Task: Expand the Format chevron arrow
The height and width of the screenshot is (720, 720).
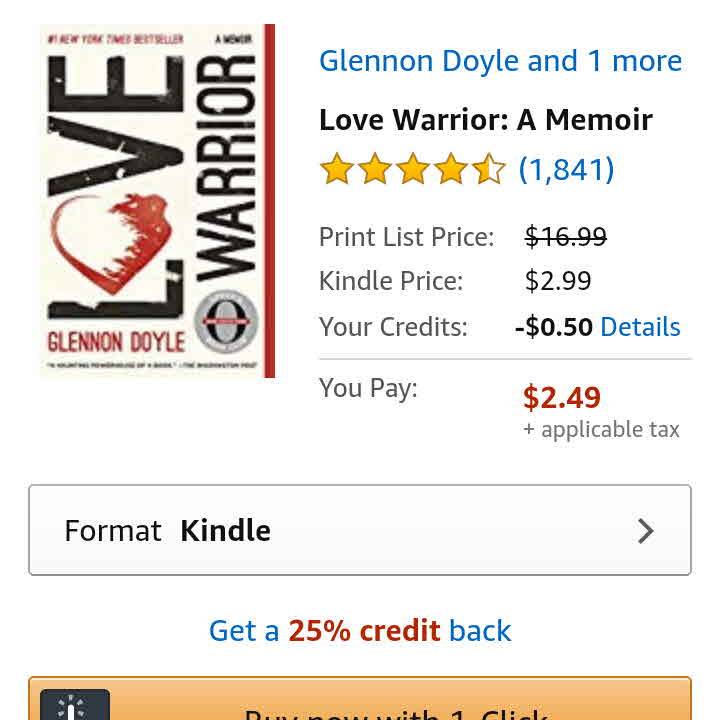Action: [646, 531]
